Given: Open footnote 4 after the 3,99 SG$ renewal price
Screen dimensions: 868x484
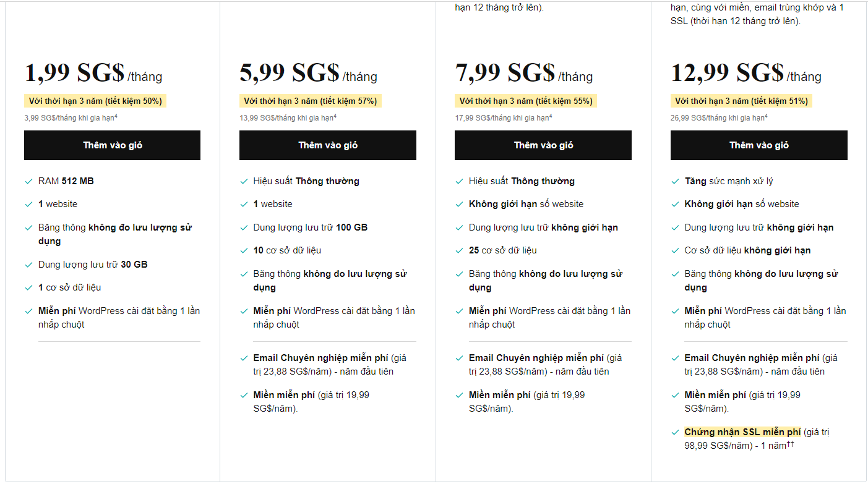Looking at the screenshot, I should click(116, 116).
